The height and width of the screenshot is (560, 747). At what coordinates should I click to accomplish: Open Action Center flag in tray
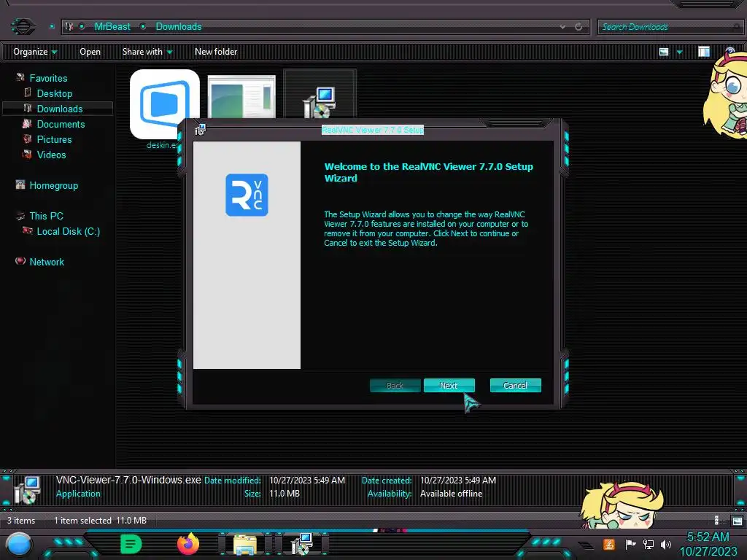pos(630,544)
